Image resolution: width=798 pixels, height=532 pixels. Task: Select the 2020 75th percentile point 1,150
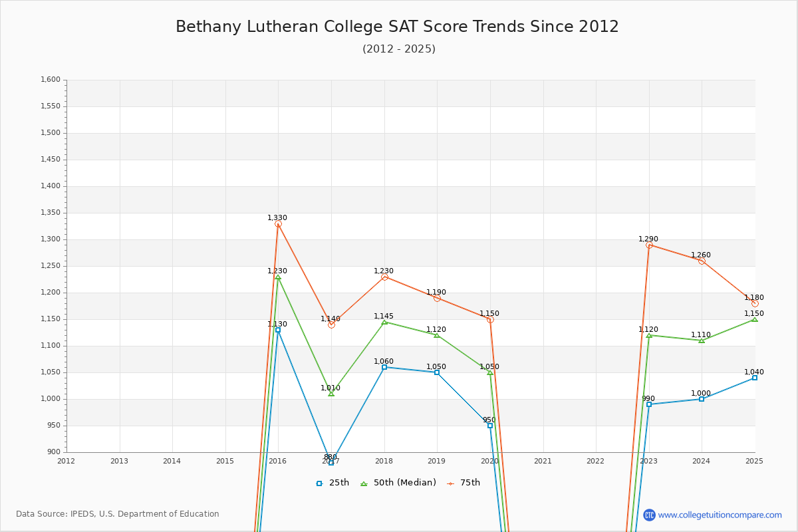coord(490,319)
